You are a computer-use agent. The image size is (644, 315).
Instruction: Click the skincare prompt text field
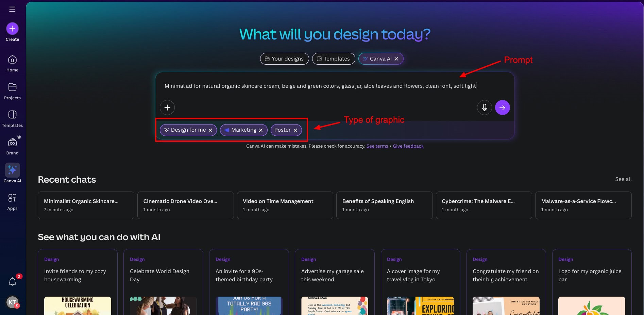click(x=320, y=86)
